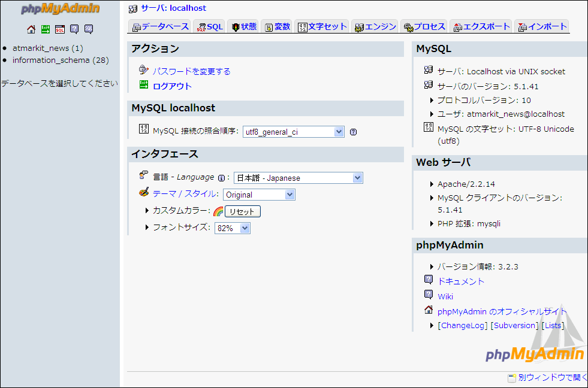588x388 pixels.
Task: Click the Localhost via UNIX socket text
Action: pyautogui.click(x=515, y=71)
